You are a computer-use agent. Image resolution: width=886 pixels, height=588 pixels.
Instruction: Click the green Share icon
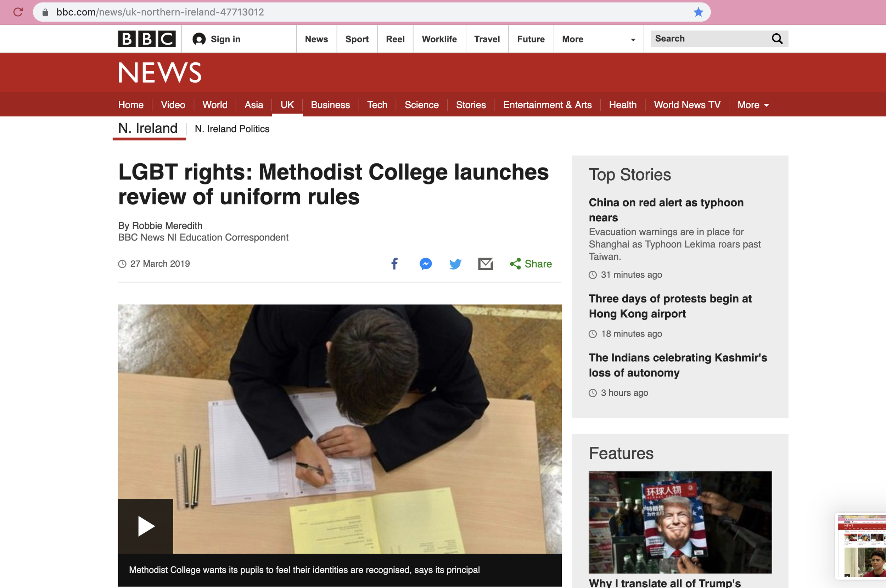pos(515,264)
